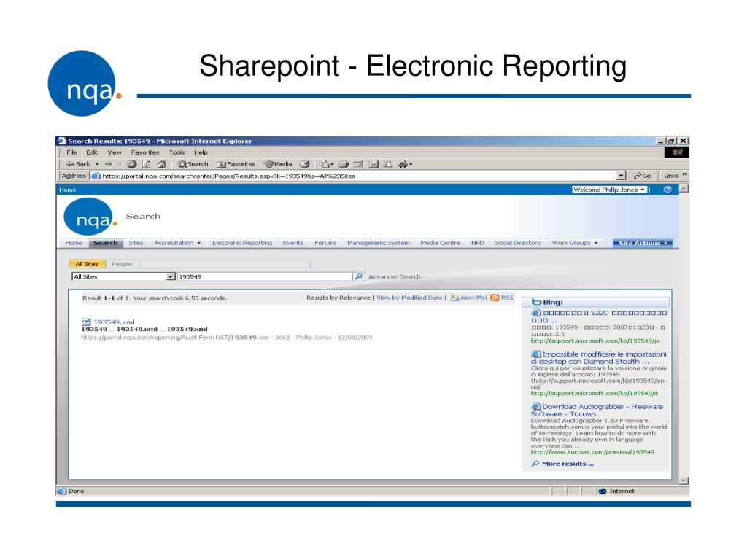
Task: Open the History icon next to Media
Action: click(304, 164)
